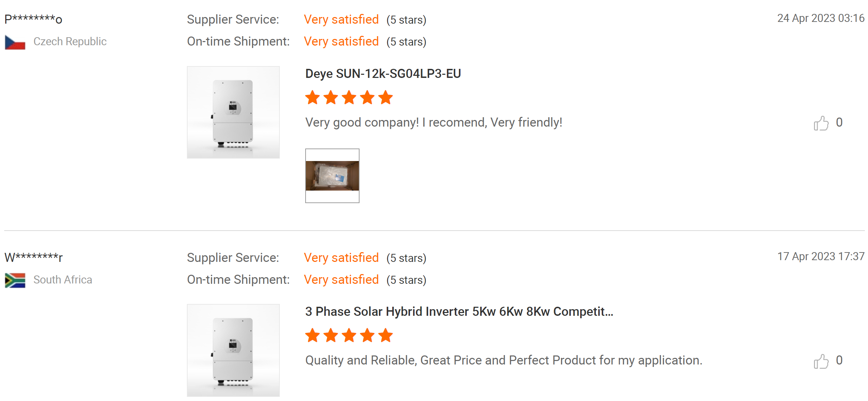Enlarge the buyer's uploaded package photo

click(332, 176)
